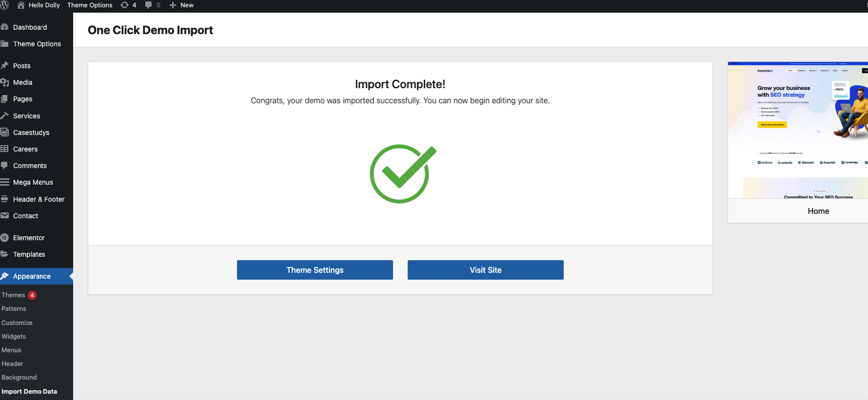868x400 pixels.
Task: Click the comments bubble icon in admin bar
Action: pos(149,5)
